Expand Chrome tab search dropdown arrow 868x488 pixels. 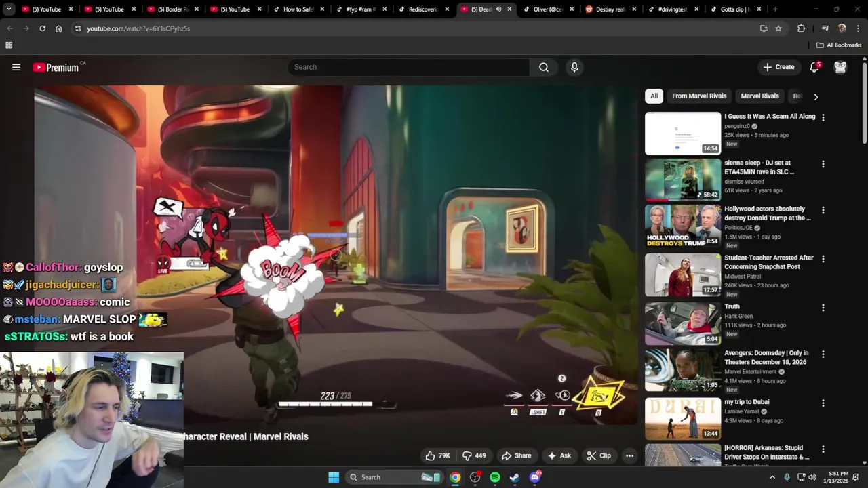point(9,9)
